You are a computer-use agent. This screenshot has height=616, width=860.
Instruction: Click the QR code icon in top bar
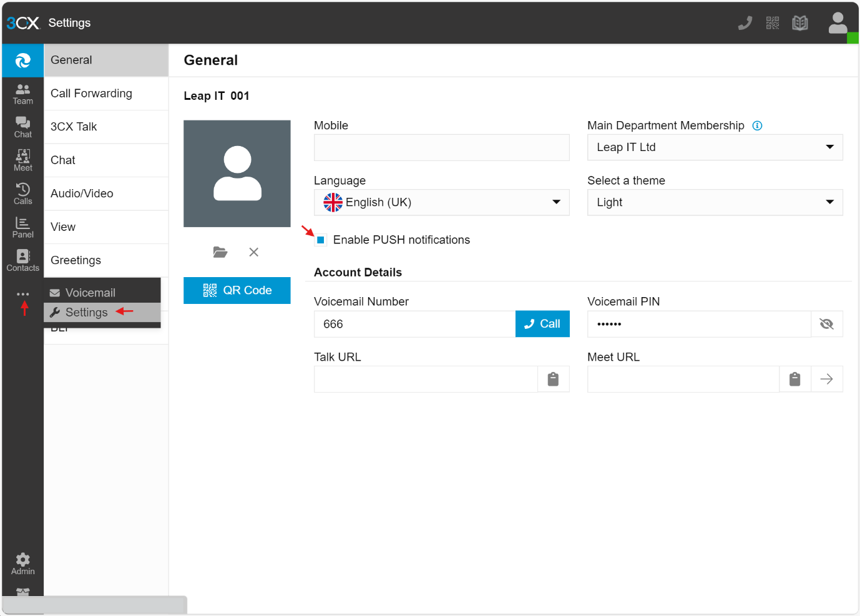tap(772, 23)
